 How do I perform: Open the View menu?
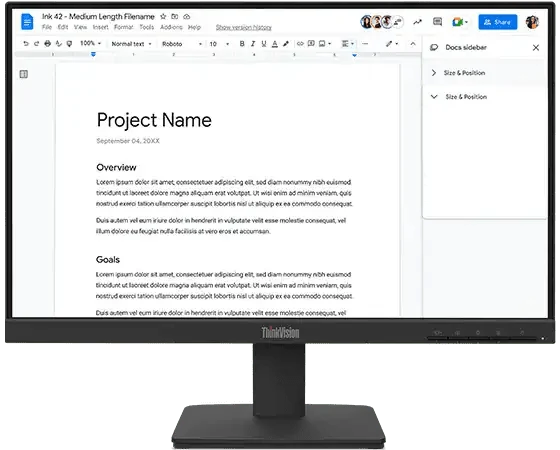80,27
